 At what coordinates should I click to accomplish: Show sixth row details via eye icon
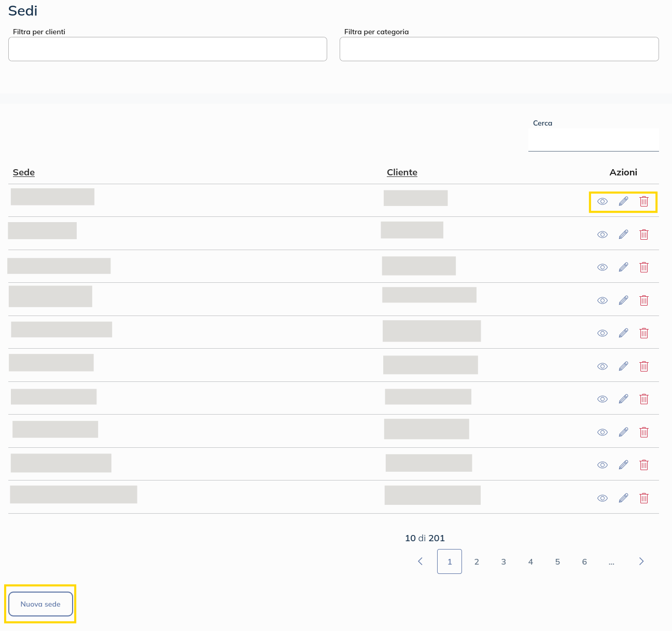[x=602, y=366]
